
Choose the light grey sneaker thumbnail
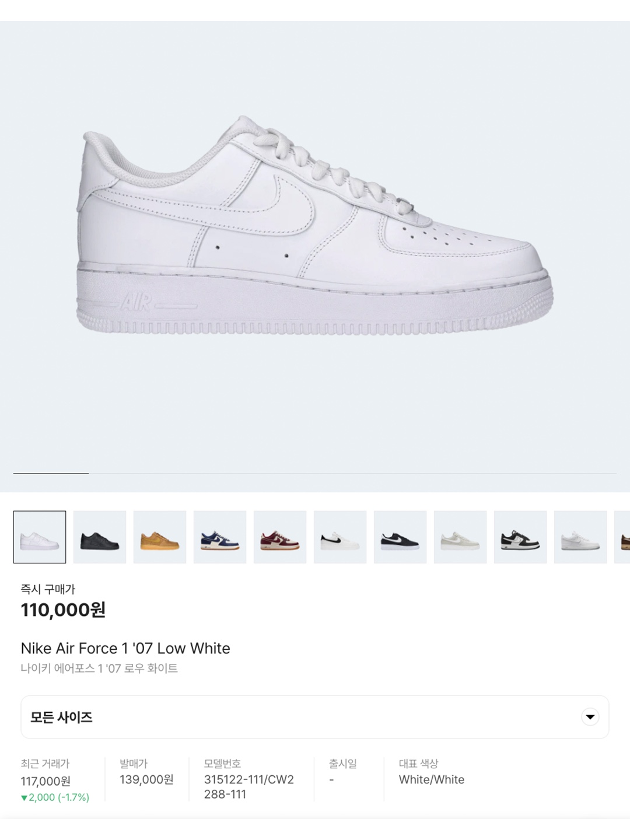click(x=580, y=537)
